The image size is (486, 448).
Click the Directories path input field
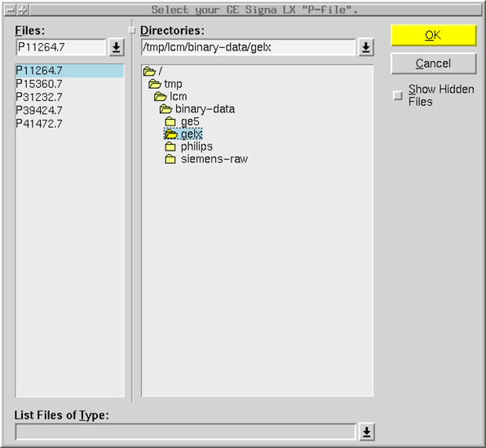248,47
